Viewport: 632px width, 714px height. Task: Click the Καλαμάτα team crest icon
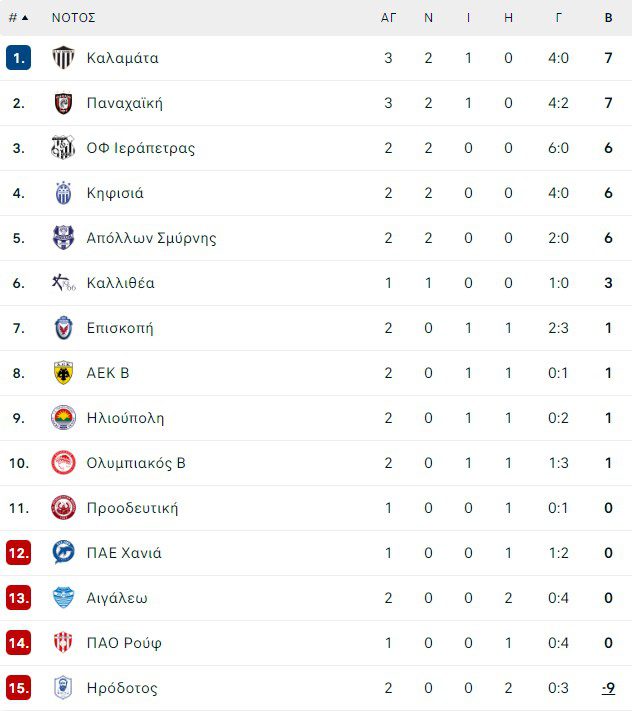click(63, 58)
